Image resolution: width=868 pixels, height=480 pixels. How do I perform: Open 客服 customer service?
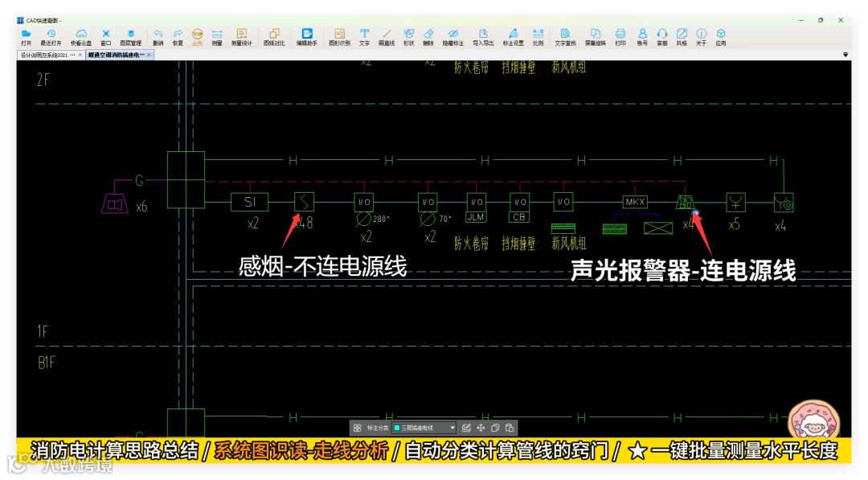(662, 37)
